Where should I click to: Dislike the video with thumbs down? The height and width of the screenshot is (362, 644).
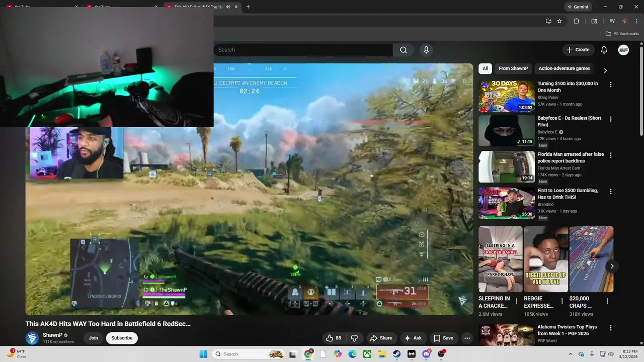(x=354, y=338)
